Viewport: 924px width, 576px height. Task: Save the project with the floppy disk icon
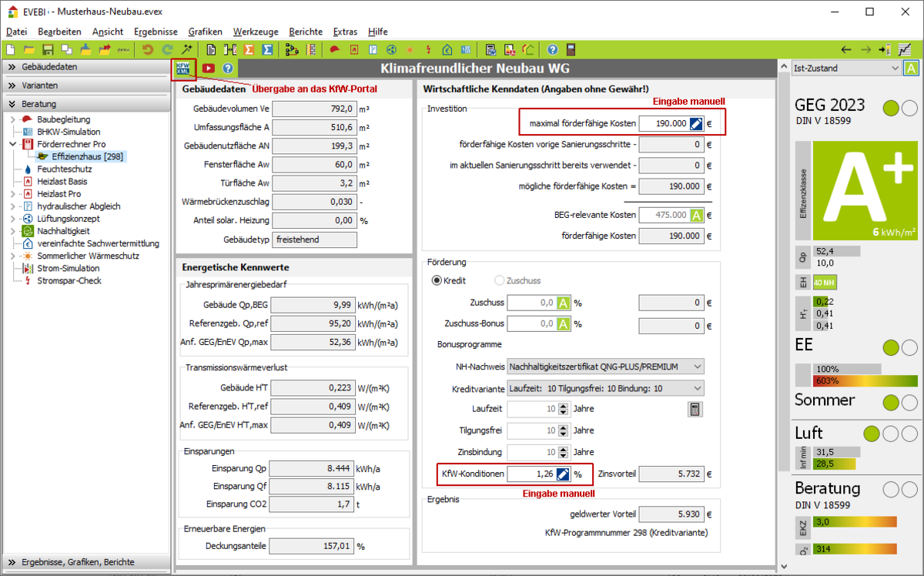48,49
